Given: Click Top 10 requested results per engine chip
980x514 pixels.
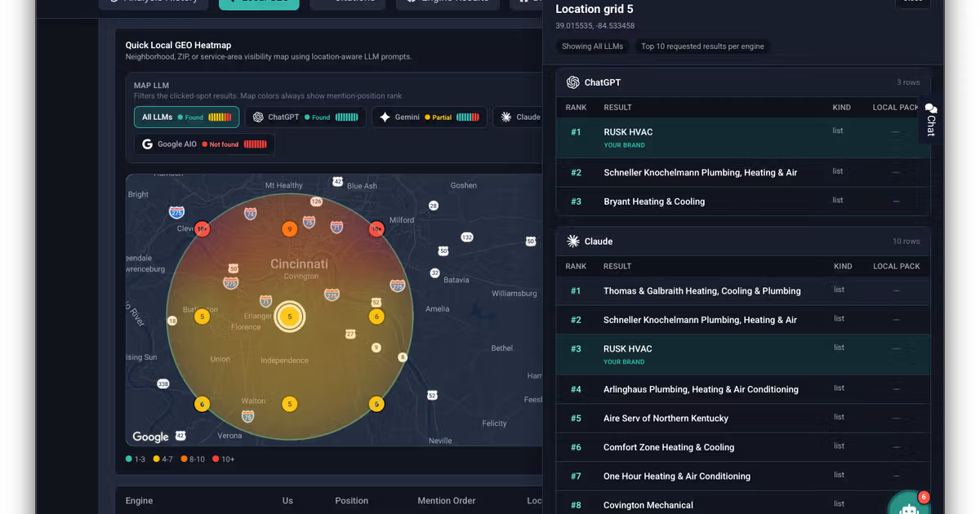Looking at the screenshot, I should pos(702,47).
